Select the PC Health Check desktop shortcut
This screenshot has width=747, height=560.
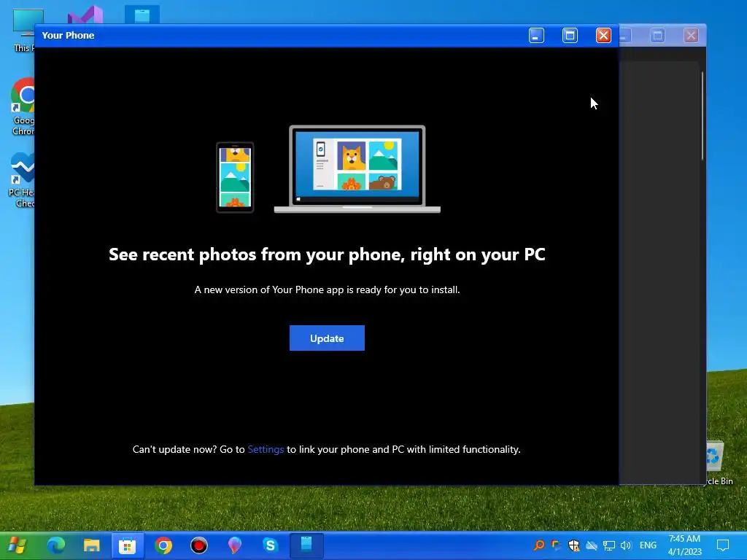(21, 180)
